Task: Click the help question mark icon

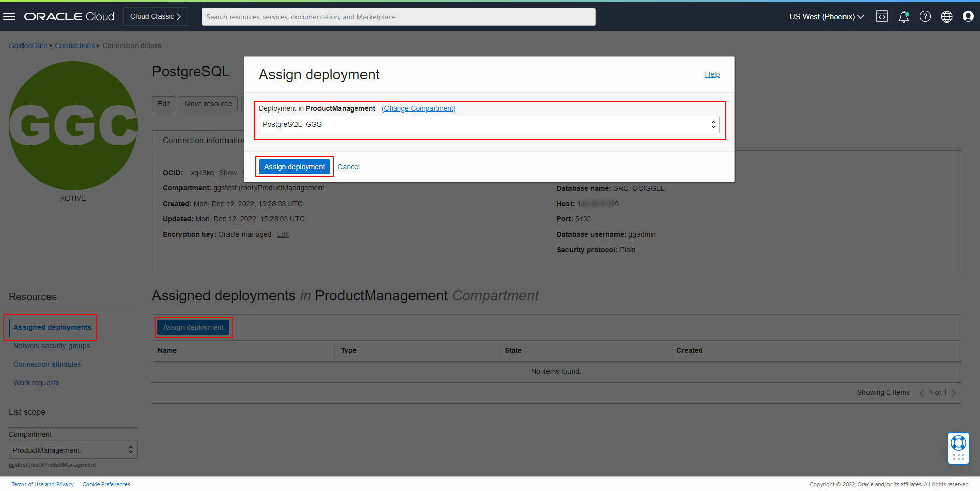Action: 925,16
